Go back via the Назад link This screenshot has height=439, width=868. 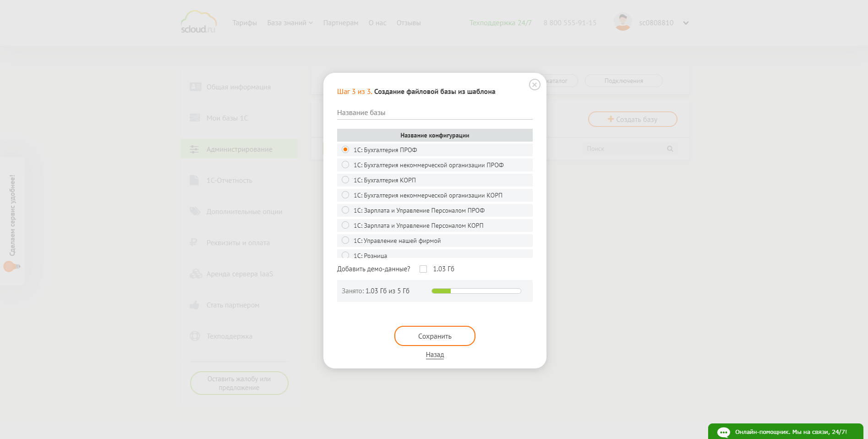coord(435,355)
